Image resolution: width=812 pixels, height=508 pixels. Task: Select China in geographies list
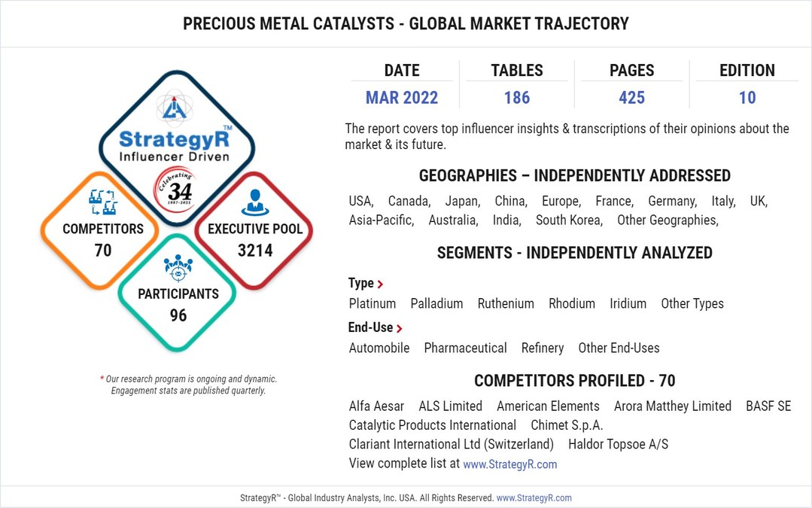pyautogui.click(x=511, y=202)
